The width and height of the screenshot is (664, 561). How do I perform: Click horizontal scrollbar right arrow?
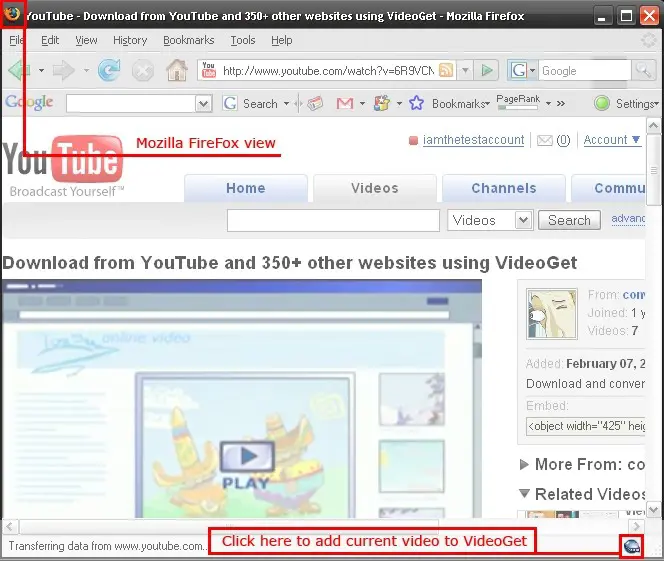(636, 527)
